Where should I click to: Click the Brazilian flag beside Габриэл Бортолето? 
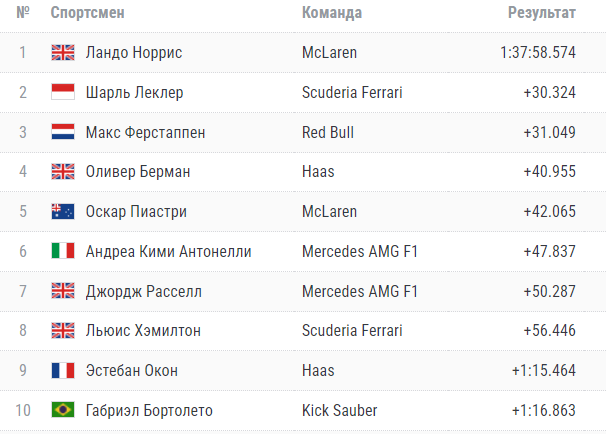(x=63, y=410)
